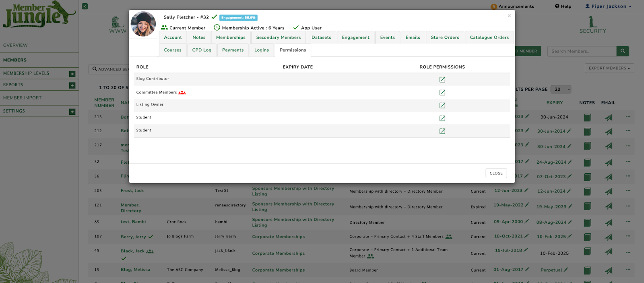
Task: Open Committee Members role permissions icon
Action: (x=442, y=92)
